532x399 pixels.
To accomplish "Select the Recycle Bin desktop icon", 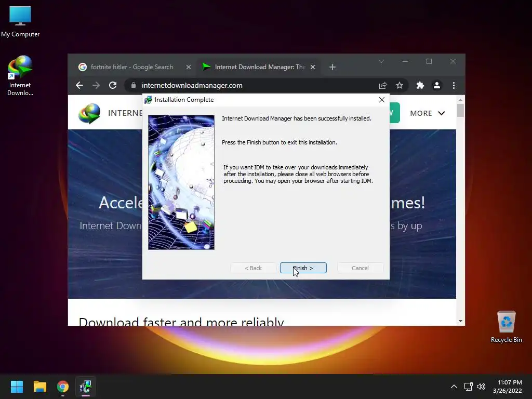I will click(506, 327).
